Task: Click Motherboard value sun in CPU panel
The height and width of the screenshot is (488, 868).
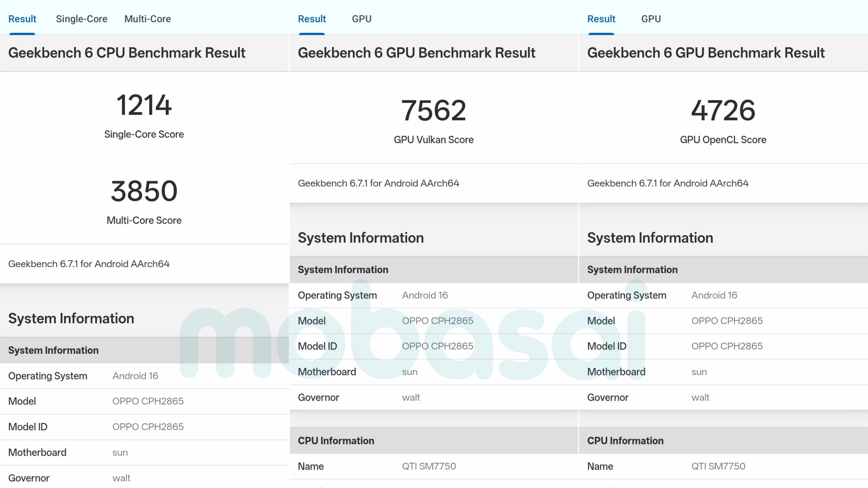Action: point(120,452)
